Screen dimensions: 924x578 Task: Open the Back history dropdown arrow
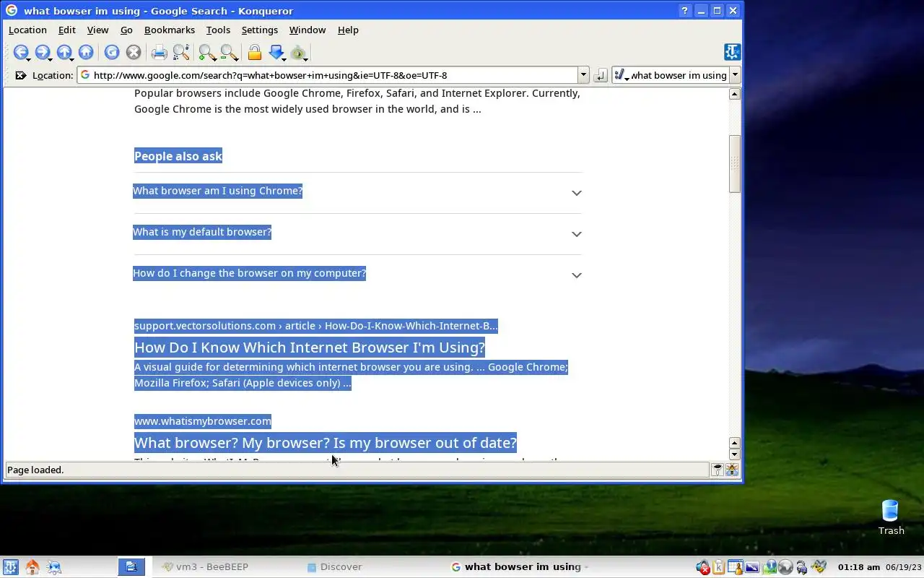[28, 59]
